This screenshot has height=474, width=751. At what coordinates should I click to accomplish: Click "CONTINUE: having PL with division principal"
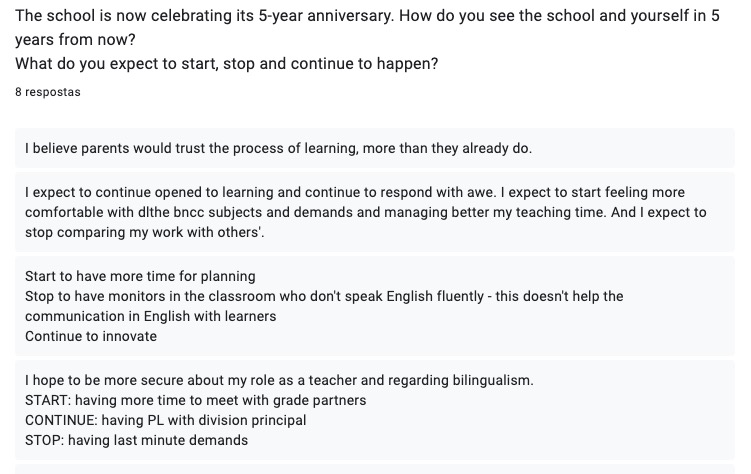click(x=166, y=420)
